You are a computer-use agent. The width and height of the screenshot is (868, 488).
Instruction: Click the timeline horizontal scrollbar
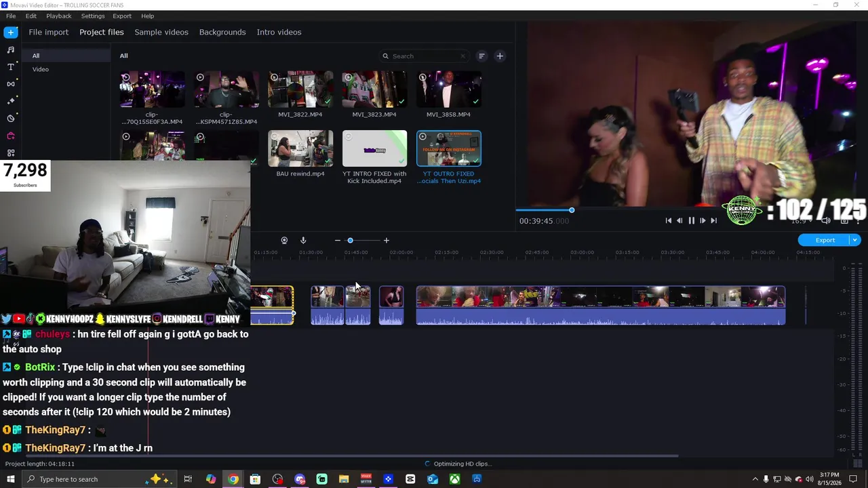tap(352, 455)
